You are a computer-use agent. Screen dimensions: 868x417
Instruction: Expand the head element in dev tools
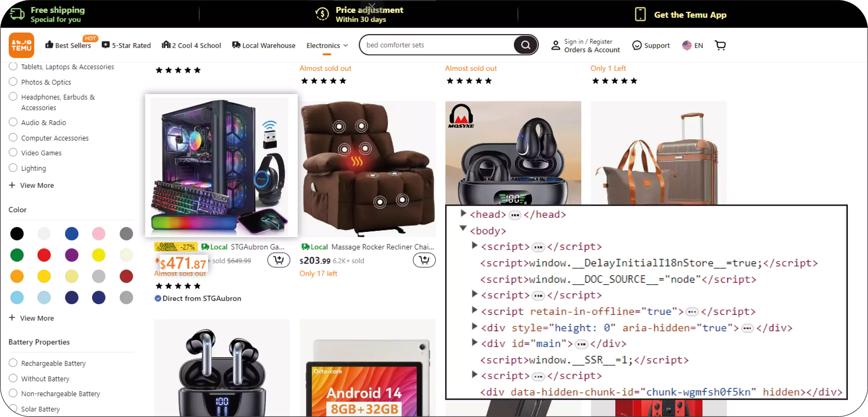[464, 214]
